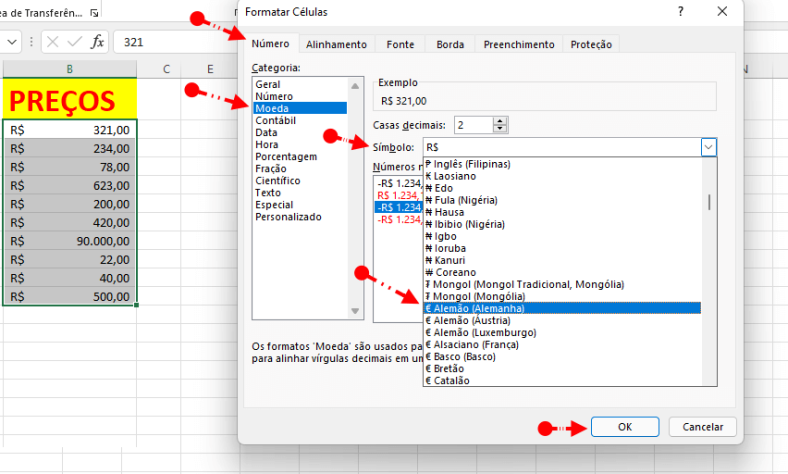The image size is (788, 474).
Task: Choose € Alsaciano (França) symbol
Action: [x=562, y=344]
